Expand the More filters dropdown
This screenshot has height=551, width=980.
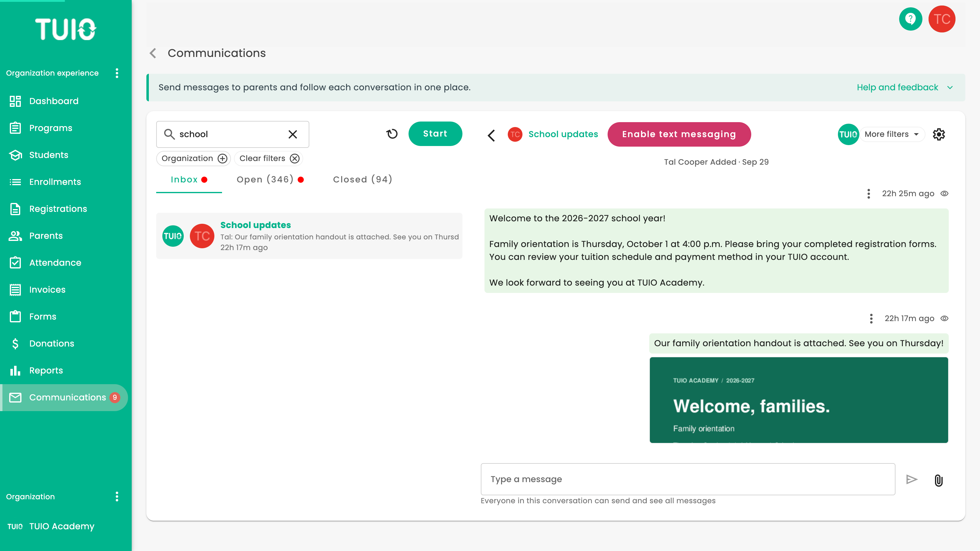[892, 134]
